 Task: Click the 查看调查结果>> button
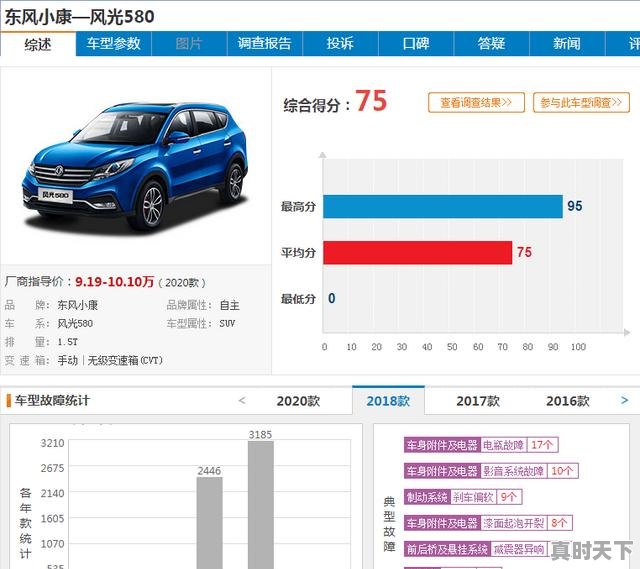tap(476, 102)
